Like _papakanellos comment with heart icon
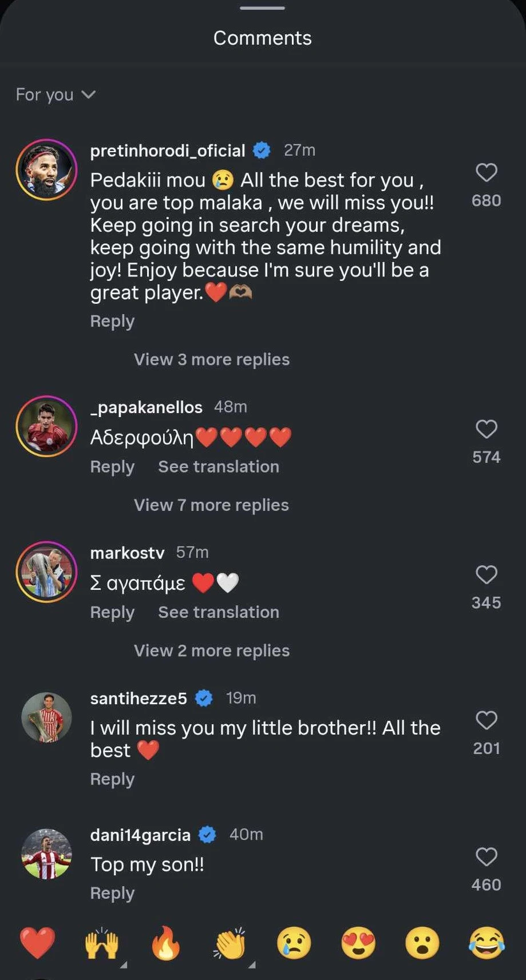This screenshot has height=980, width=526. pyautogui.click(x=486, y=429)
